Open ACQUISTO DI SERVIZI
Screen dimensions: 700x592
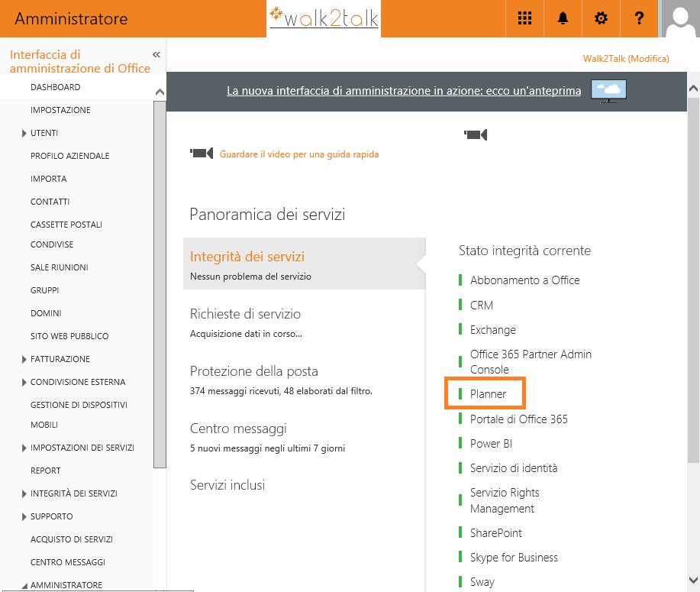click(x=72, y=539)
